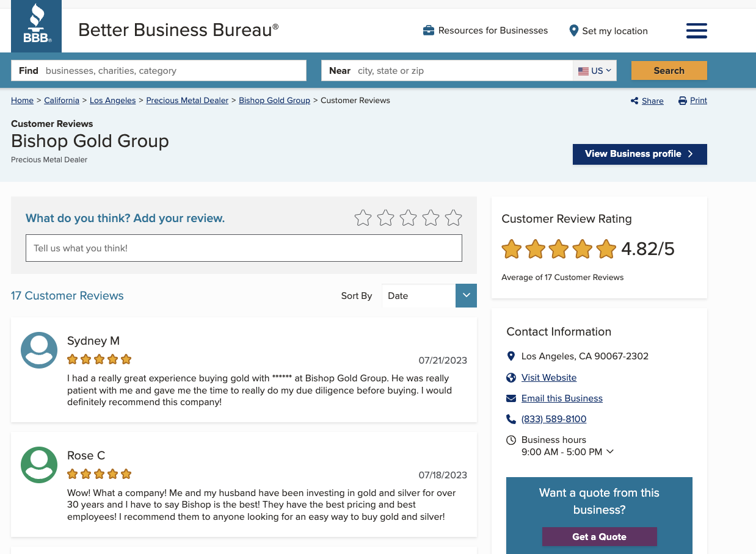756x554 pixels.
Task: Focus the Find businesses search field
Action: click(159, 71)
